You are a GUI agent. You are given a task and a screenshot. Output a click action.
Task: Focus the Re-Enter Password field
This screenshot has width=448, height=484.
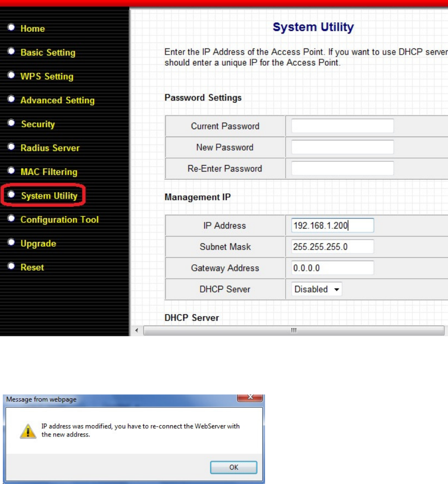[343, 168]
